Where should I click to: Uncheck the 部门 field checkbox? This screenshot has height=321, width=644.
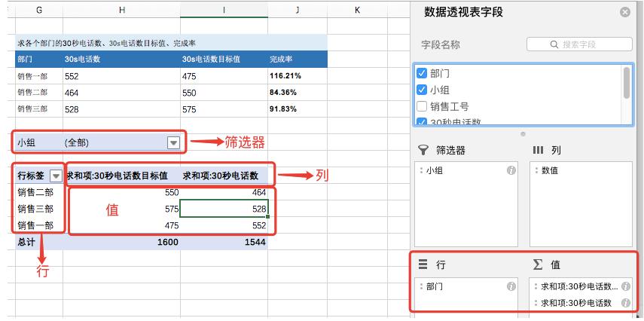[422, 74]
